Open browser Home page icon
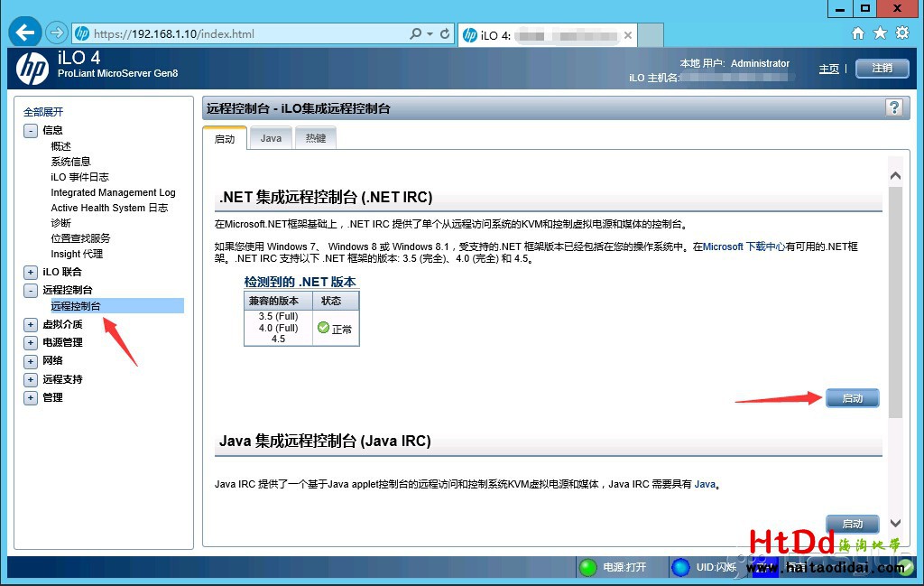Image resolution: width=924 pixels, height=586 pixels. [858, 33]
